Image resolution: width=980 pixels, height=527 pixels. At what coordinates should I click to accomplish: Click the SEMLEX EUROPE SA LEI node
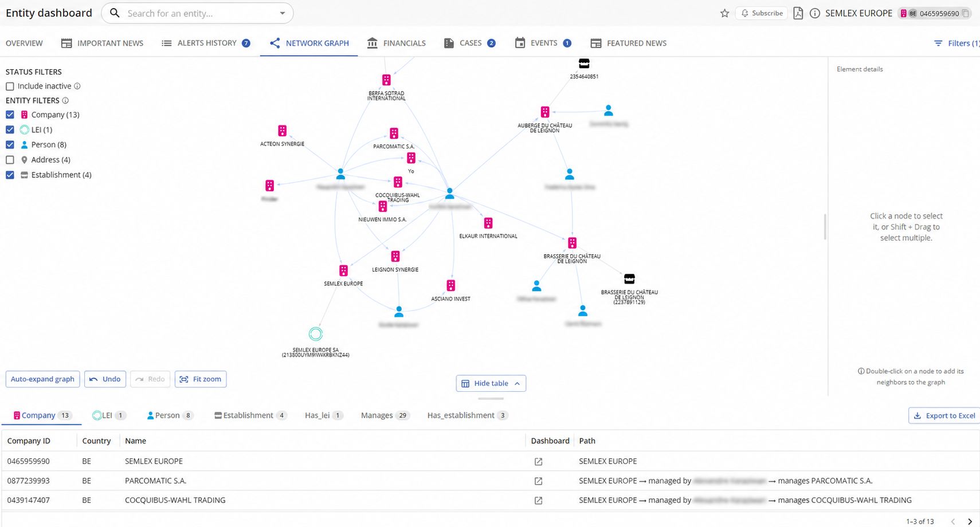(315, 333)
